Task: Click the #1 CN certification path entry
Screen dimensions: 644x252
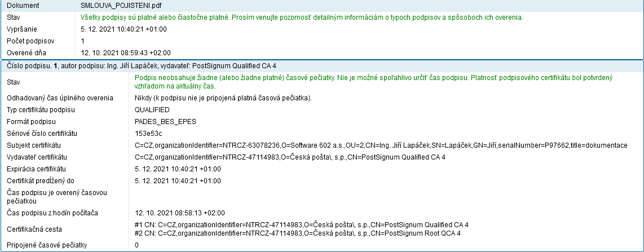Action: pyautogui.click(x=302, y=225)
